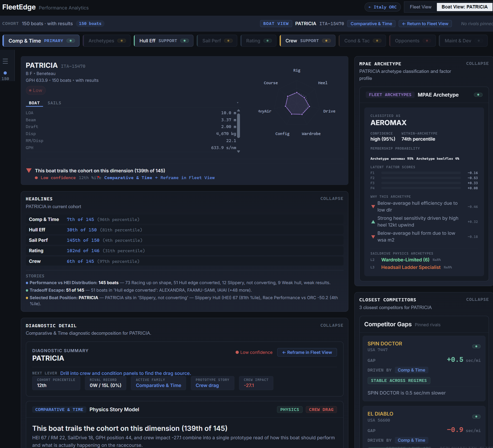
Task: Click Reframe in Fleet View button in Diagnostic Summary
Action: point(307,352)
